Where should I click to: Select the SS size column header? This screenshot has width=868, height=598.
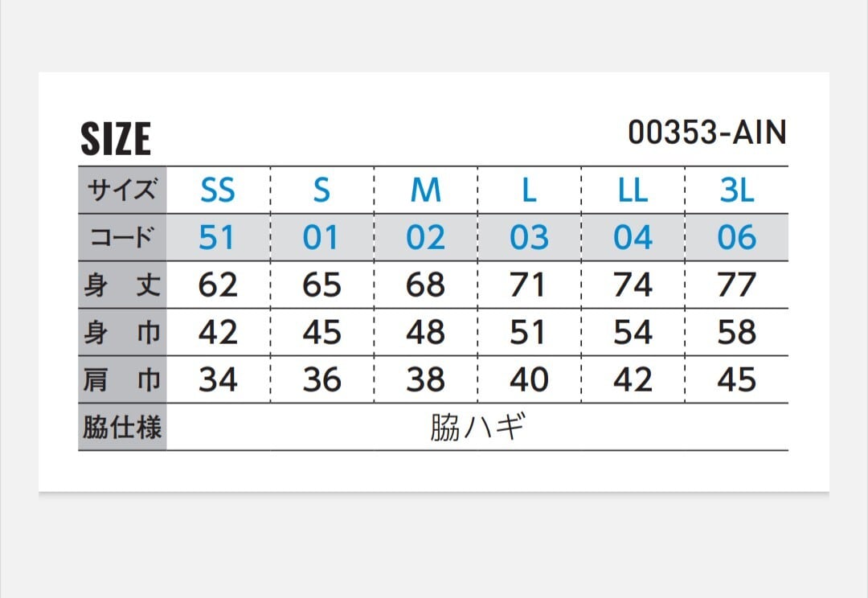218,190
